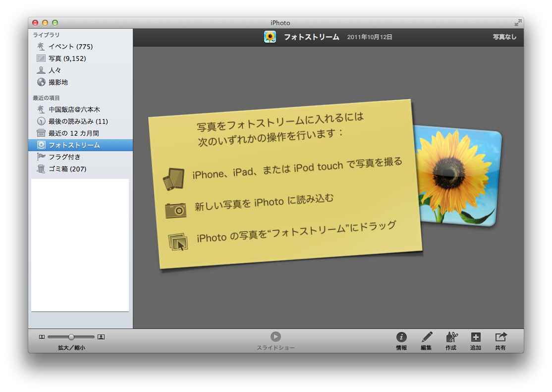Open the フラグ付き flagged photos
Viewport: 552px width, 392px height.
click(x=80, y=157)
